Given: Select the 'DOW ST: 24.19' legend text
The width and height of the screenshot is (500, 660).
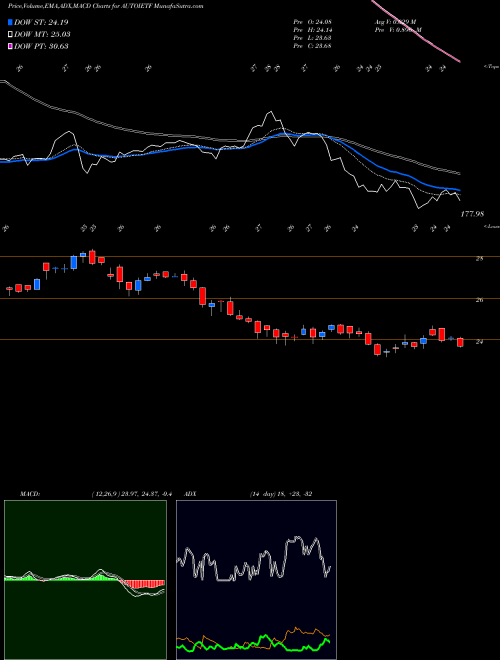Looking at the screenshot, I should 41,22.
